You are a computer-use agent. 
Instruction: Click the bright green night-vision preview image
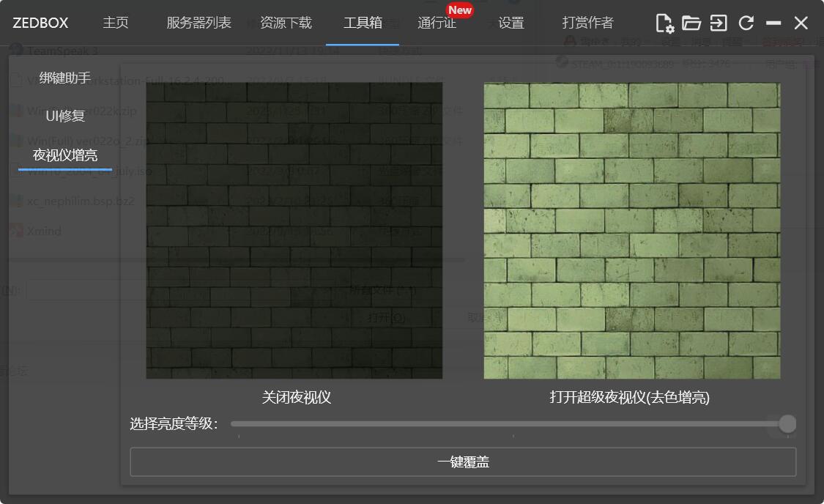coord(632,231)
